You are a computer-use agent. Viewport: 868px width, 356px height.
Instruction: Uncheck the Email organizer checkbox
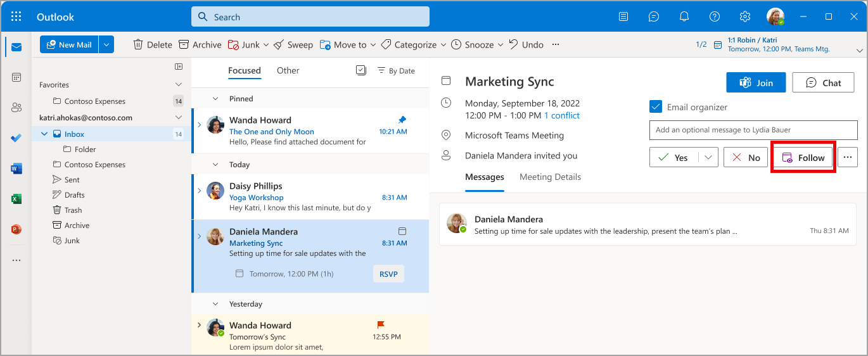click(656, 107)
